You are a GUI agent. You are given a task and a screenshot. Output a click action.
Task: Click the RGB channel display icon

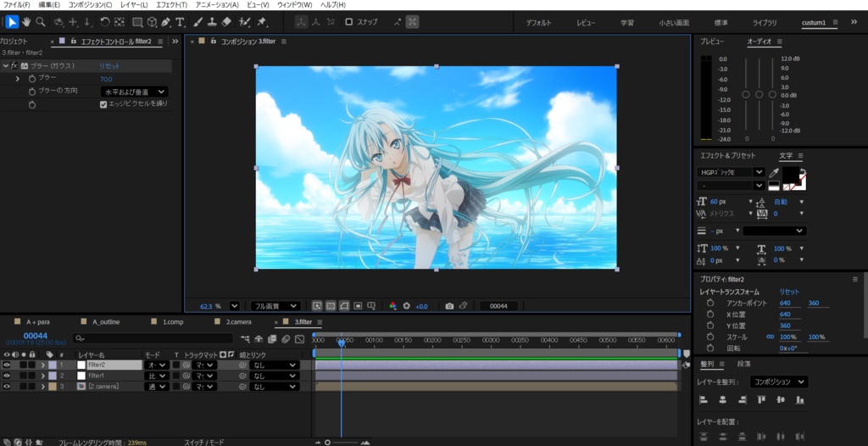tap(393, 306)
